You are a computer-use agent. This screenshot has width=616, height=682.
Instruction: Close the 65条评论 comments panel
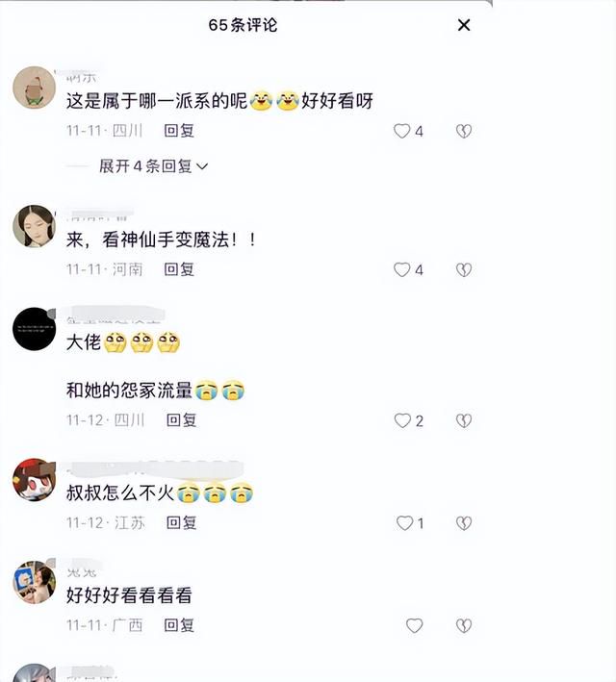tap(464, 25)
